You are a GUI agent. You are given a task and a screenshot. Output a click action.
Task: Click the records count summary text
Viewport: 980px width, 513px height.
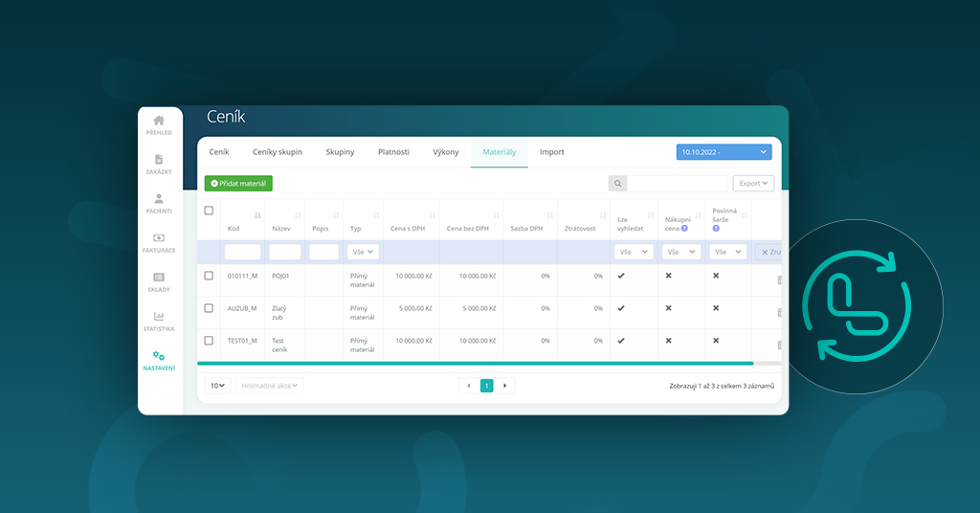point(722,386)
